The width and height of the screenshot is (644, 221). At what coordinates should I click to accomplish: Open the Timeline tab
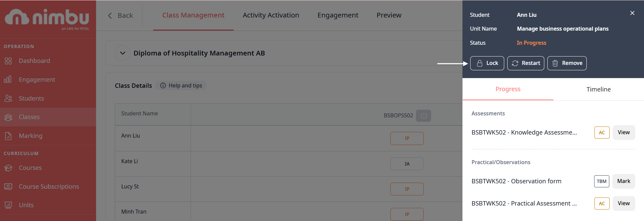click(598, 89)
